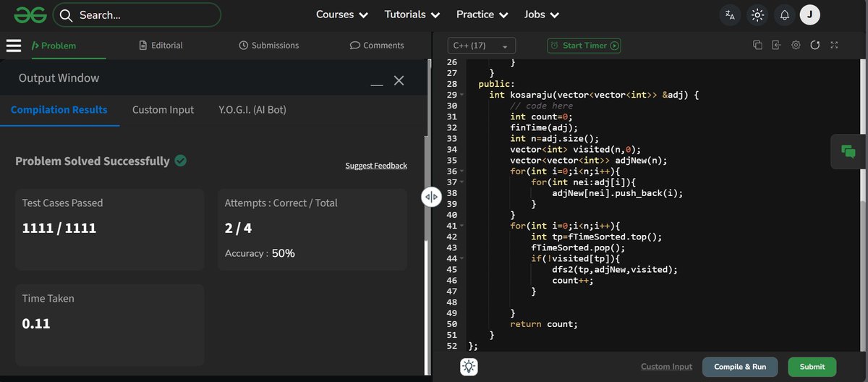Click the Start Timer button

(x=584, y=46)
